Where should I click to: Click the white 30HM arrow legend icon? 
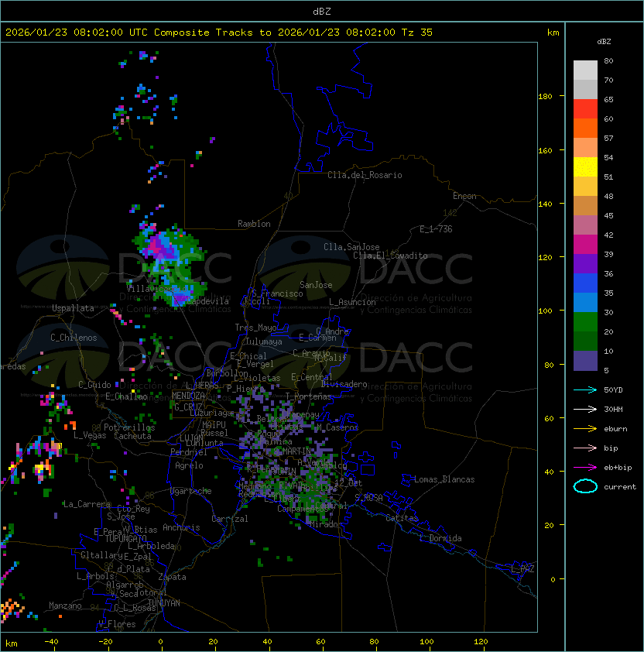[x=585, y=410]
